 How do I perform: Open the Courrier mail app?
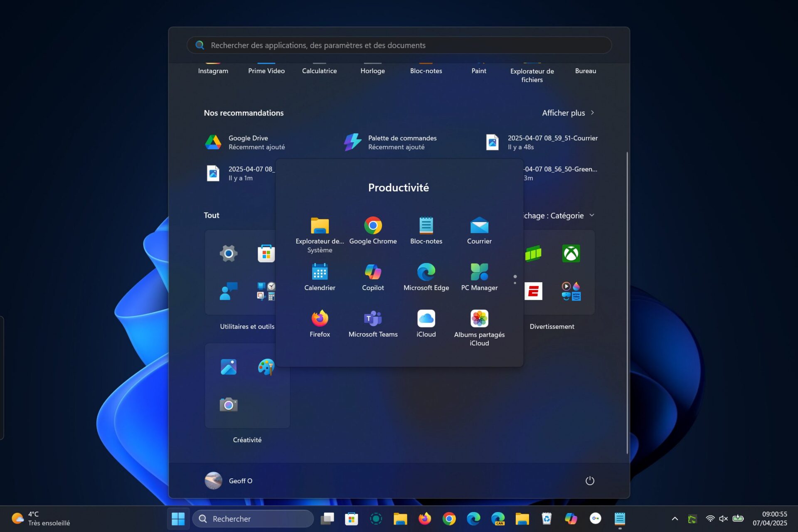[479, 226]
